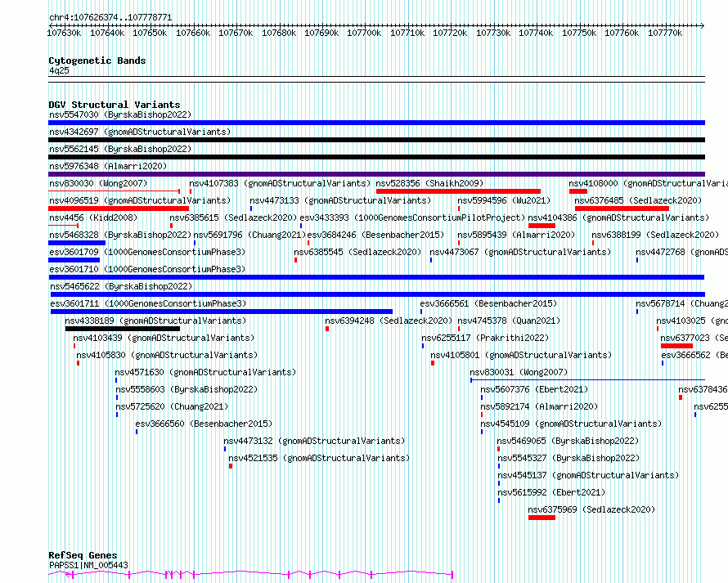Open nsv5976348 (Almarri2020) label
Viewport: 728px width, 583px height.
click(108, 166)
